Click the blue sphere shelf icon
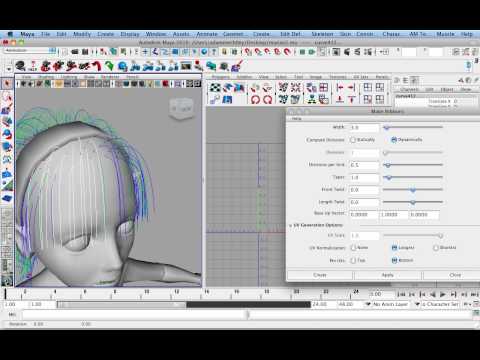Screen dimensions: 480x360 click(122, 66)
